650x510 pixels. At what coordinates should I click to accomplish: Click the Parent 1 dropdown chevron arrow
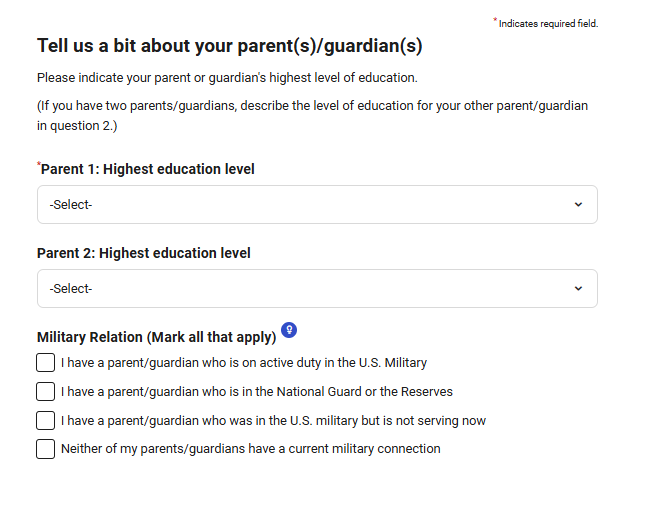(x=578, y=205)
